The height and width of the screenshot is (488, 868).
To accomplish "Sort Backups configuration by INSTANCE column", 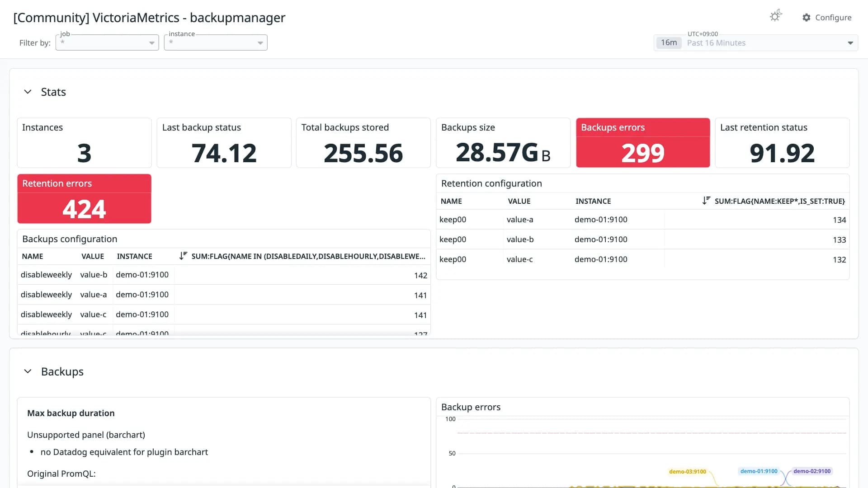I will [x=134, y=256].
